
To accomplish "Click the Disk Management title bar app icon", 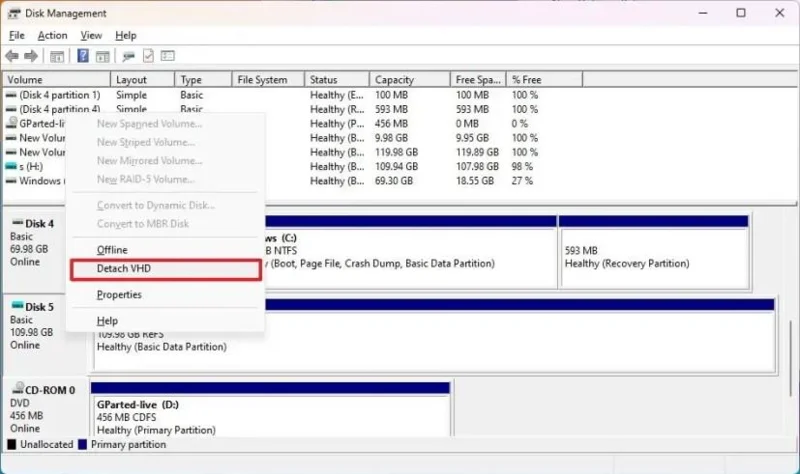I will click(14, 13).
